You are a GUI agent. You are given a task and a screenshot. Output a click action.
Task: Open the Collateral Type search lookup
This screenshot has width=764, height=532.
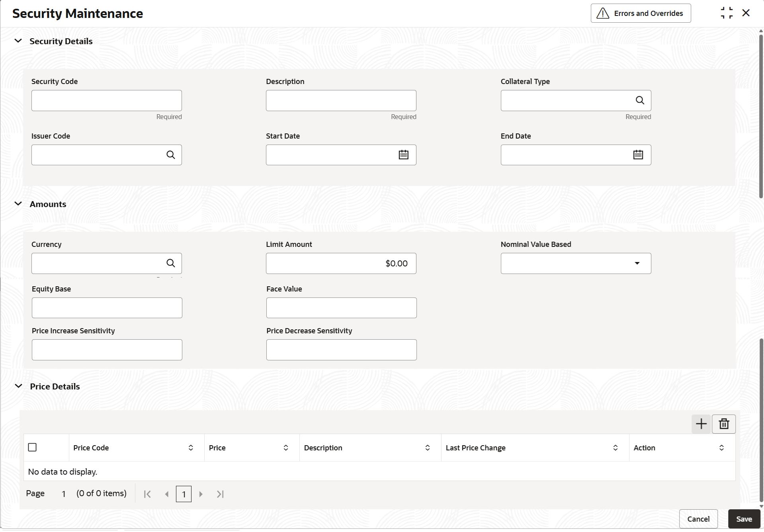tap(640, 100)
